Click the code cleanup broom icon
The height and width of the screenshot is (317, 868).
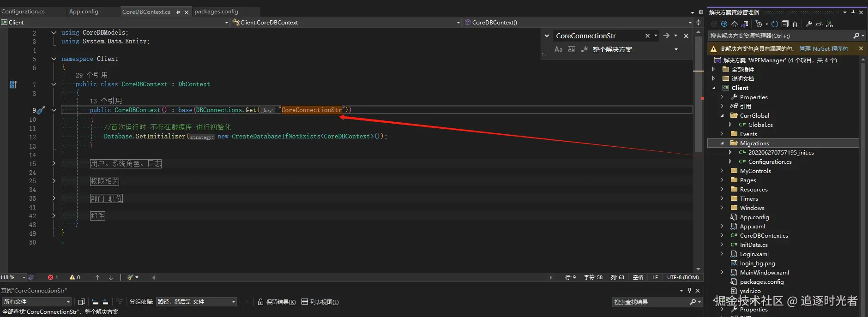click(130, 277)
